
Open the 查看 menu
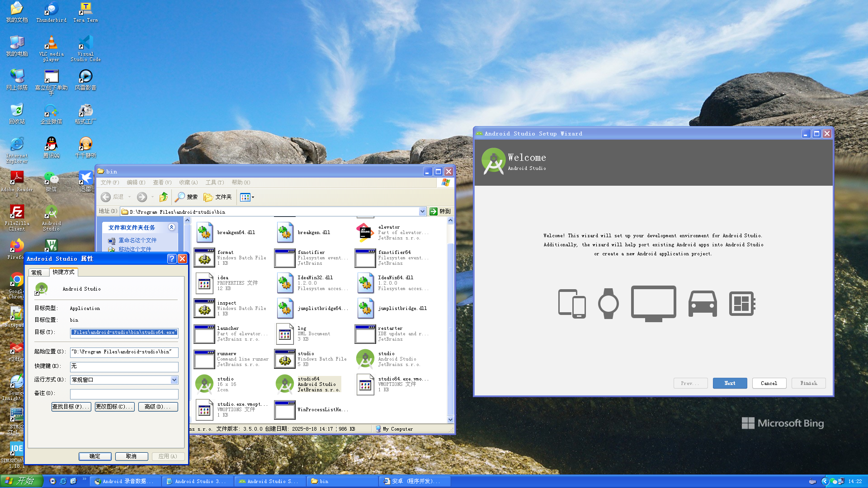pyautogui.click(x=162, y=183)
